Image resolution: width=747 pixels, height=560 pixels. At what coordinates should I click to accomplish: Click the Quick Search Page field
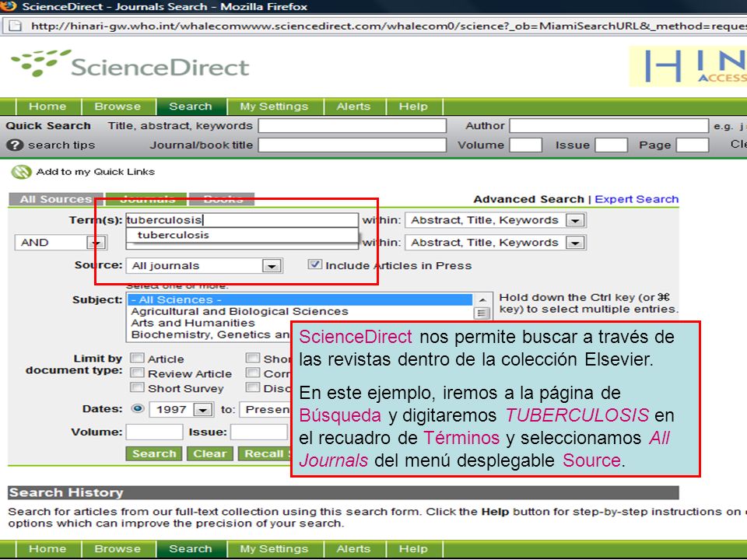click(x=693, y=145)
